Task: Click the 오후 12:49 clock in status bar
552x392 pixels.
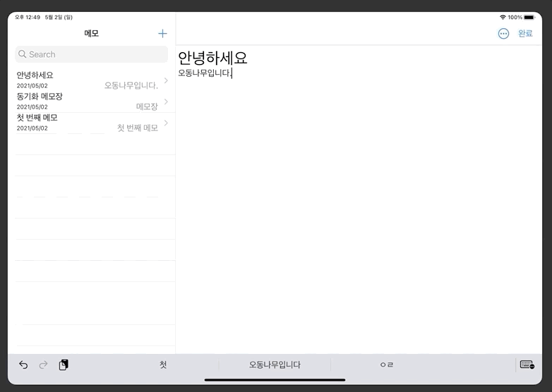Action: pos(28,17)
